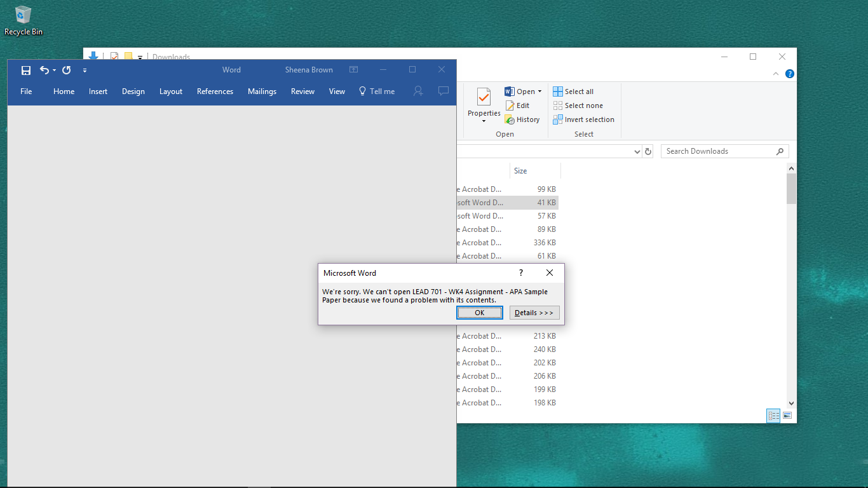Click the Properties icon in Explorer ribbon
The height and width of the screenshot is (488, 868).
[484, 102]
